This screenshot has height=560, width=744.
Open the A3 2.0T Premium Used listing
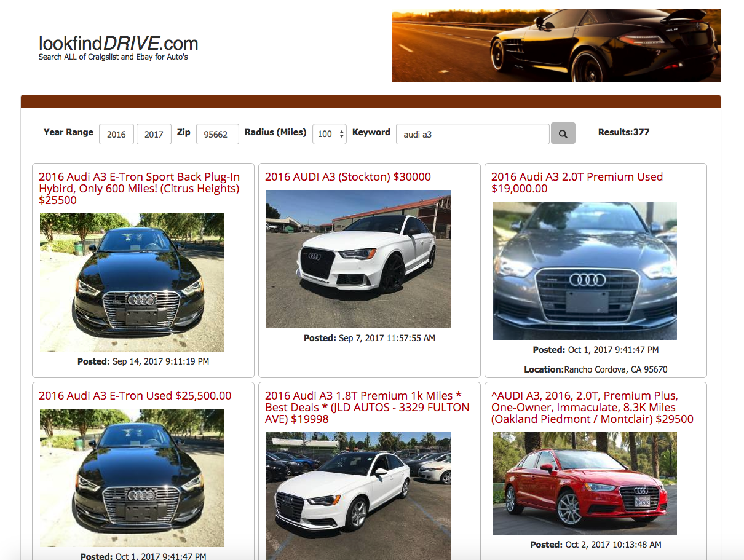click(577, 183)
